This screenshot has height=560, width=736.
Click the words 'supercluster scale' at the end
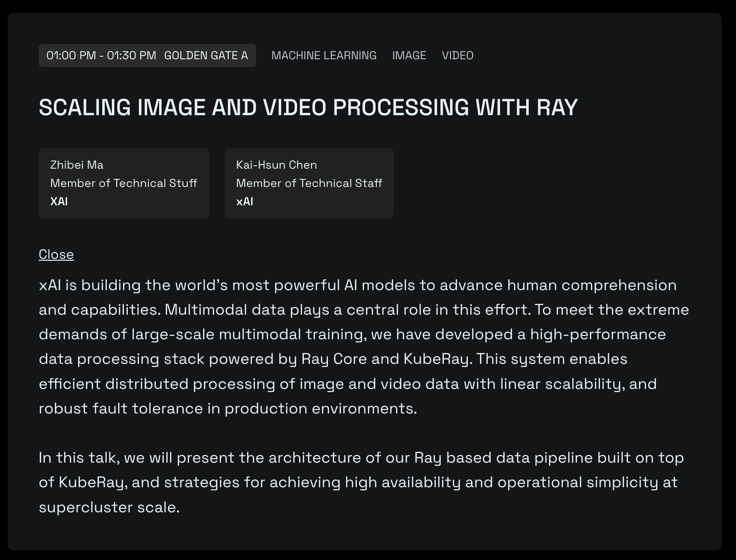[109, 507]
